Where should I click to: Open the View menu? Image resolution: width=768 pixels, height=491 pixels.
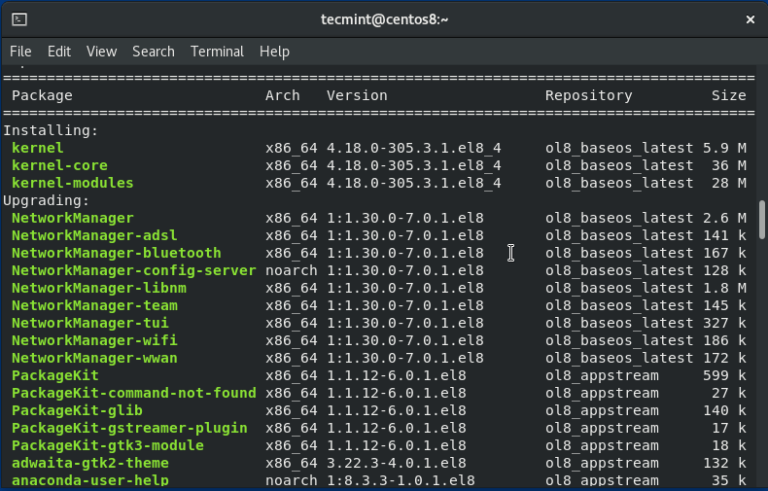pyautogui.click(x=101, y=51)
